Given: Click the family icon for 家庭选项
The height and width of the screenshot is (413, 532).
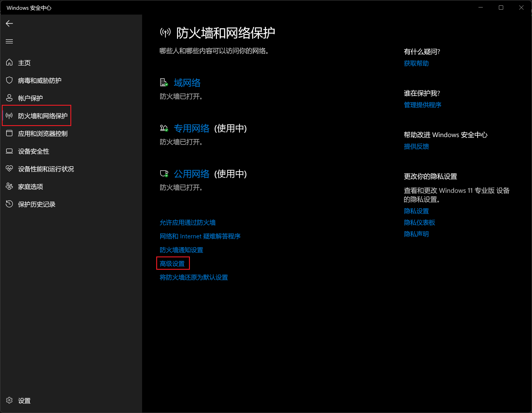Looking at the screenshot, I should [x=9, y=187].
